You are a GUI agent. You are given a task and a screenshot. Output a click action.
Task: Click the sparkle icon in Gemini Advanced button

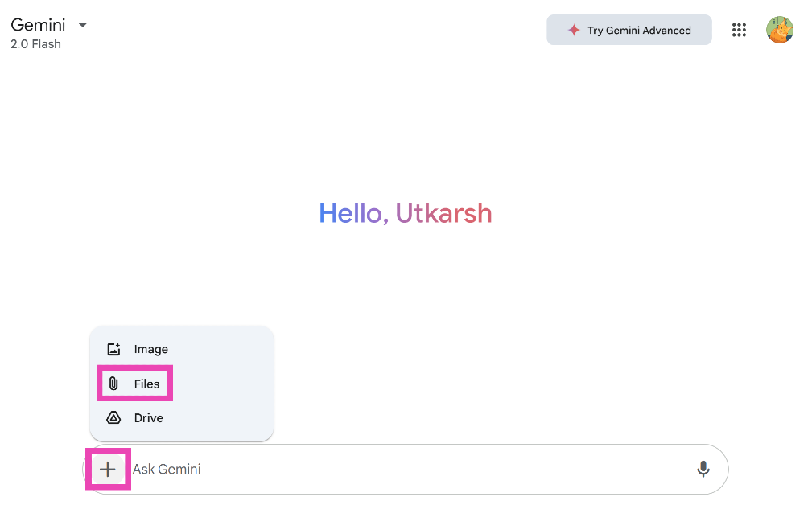[574, 31]
